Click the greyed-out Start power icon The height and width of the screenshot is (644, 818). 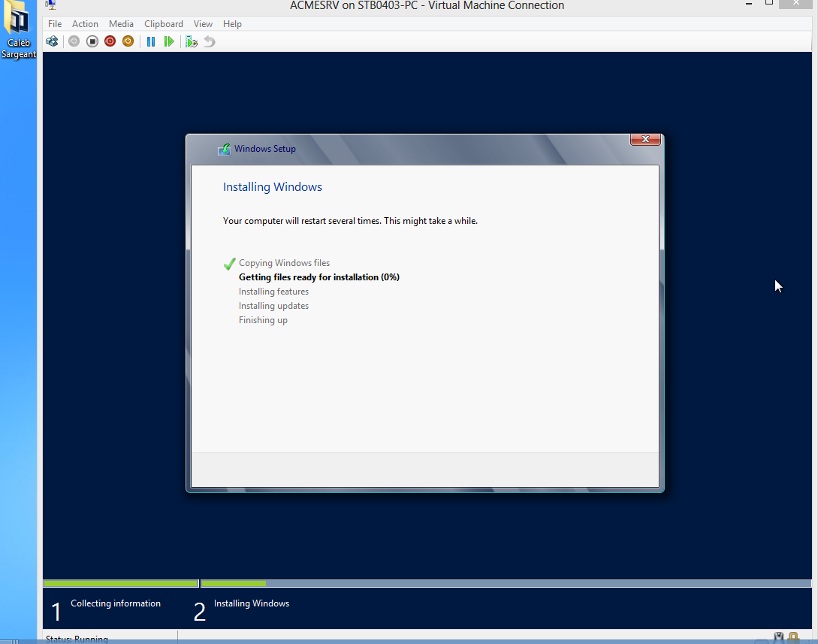74,42
